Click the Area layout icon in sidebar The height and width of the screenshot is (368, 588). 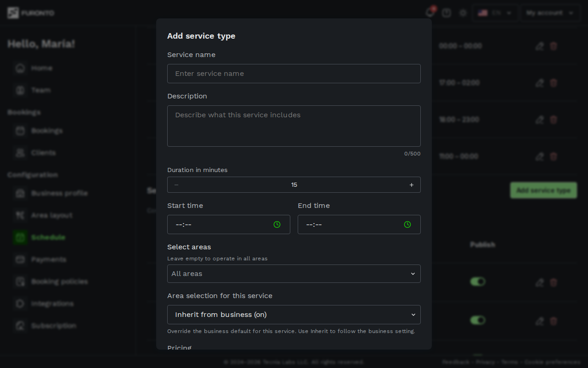coord(20,215)
